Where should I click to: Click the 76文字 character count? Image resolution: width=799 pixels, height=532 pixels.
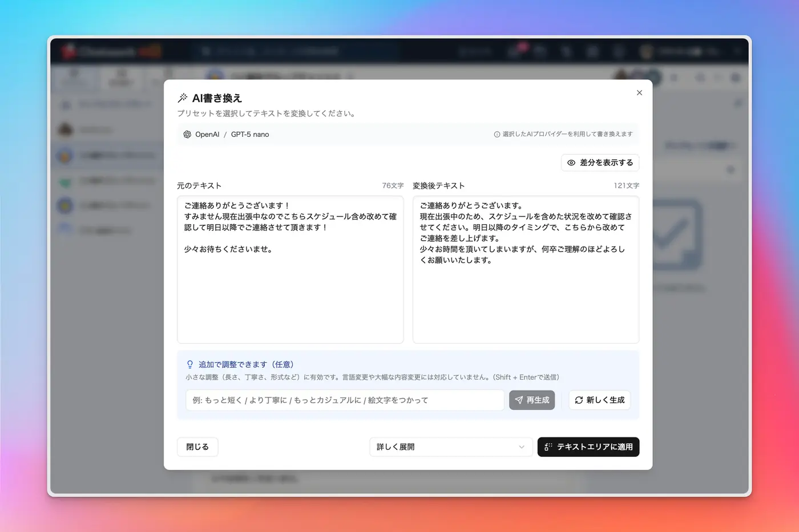(x=393, y=186)
